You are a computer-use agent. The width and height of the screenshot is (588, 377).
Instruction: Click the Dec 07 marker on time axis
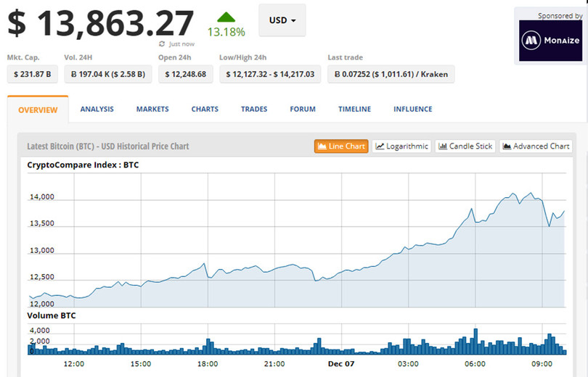(x=340, y=363)
